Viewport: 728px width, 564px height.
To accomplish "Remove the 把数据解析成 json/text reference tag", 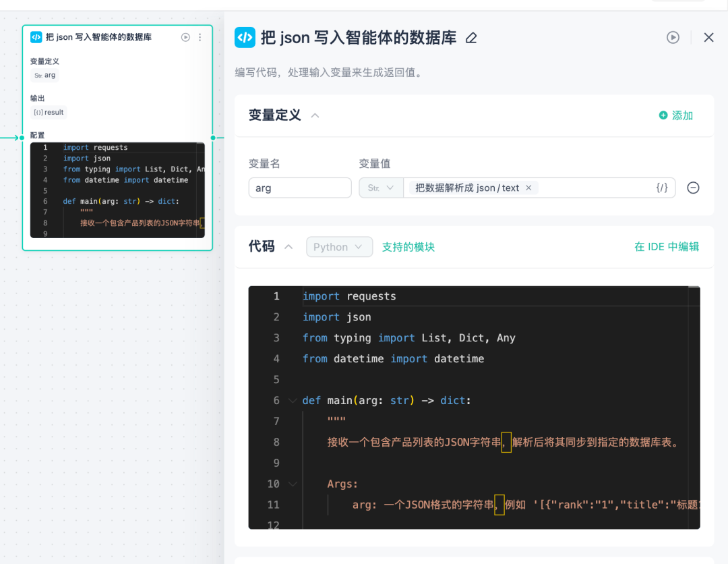I will coord(528,188).
